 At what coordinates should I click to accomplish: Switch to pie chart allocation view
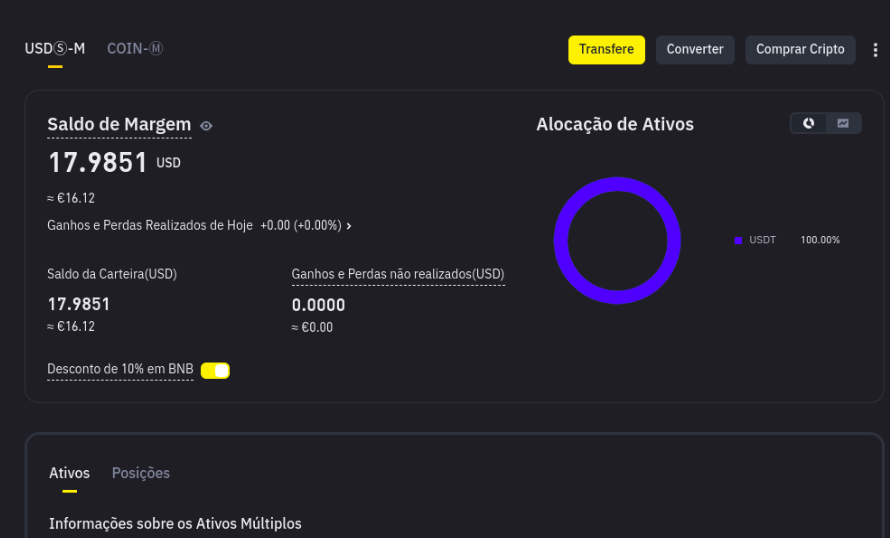point(808,123)
